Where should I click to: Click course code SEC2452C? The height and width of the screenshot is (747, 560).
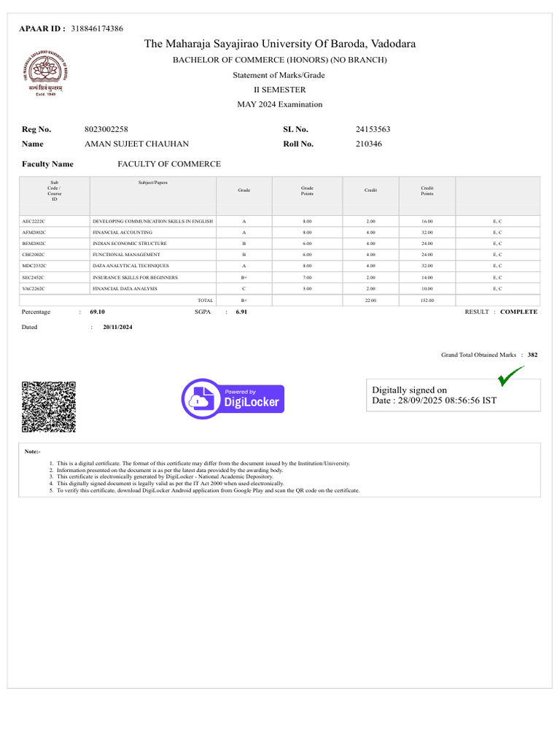click(34, 277)
